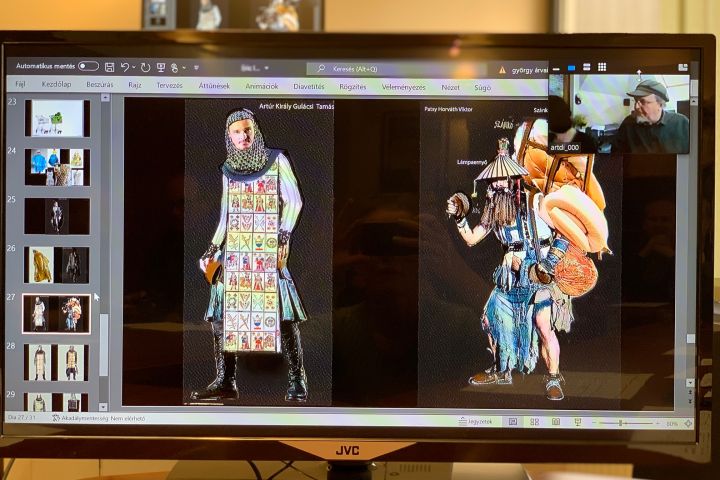The image size is (720, 480).
Task: Switch to Normal view icon
Action: [513, 422]
